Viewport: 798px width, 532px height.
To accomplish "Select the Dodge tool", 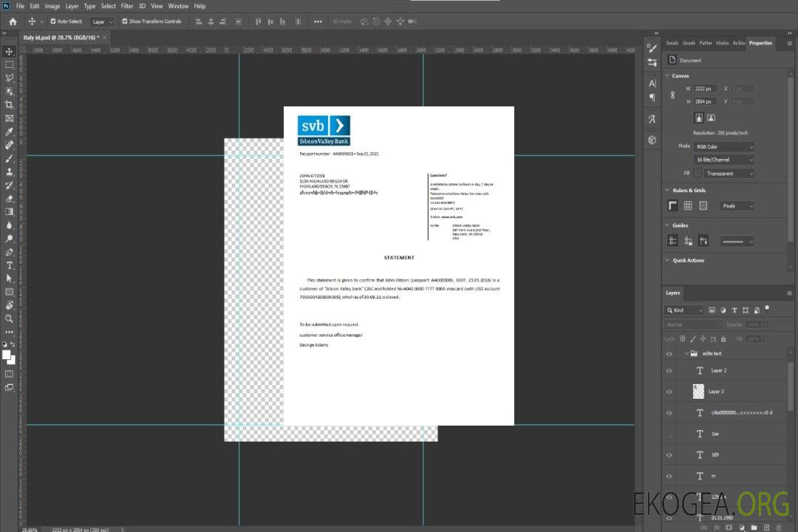I will (x=9, y=238).
